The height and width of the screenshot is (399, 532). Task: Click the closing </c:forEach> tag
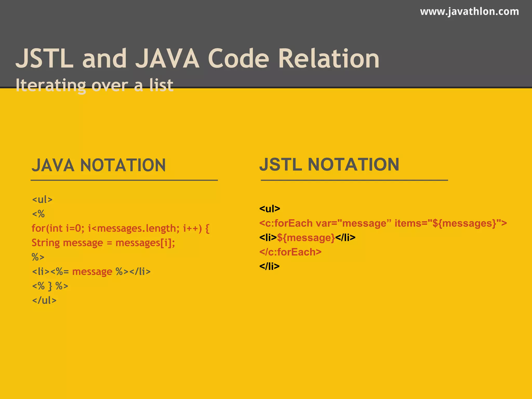pyautogui.click(x=290, y=252)
